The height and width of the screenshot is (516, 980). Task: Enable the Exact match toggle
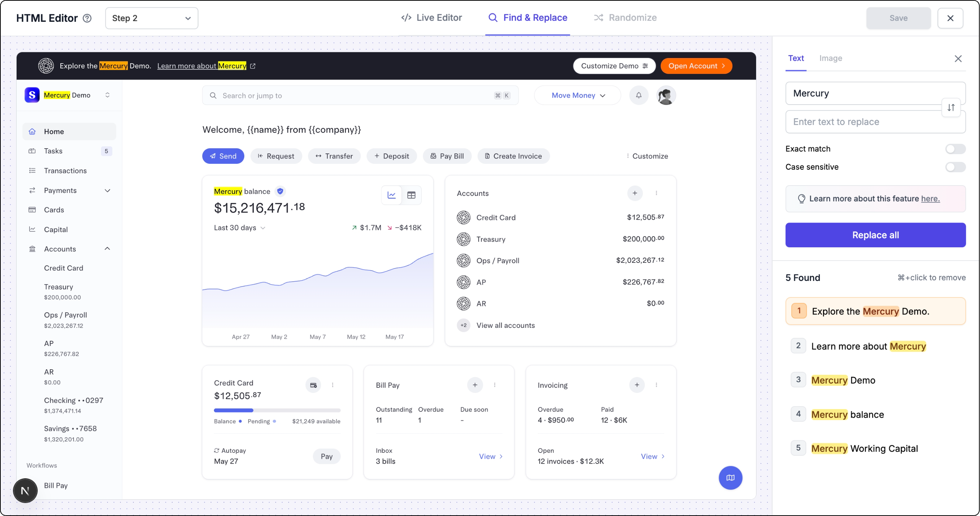point(955,149)
